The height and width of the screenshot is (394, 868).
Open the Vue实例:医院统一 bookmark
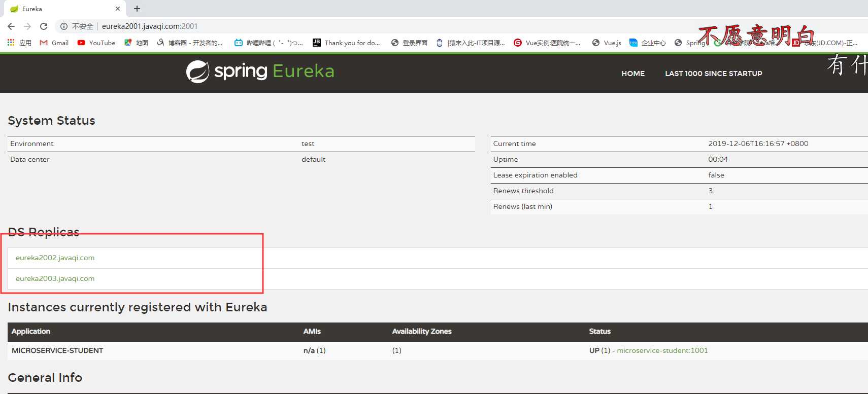click(x=547, y=43)
